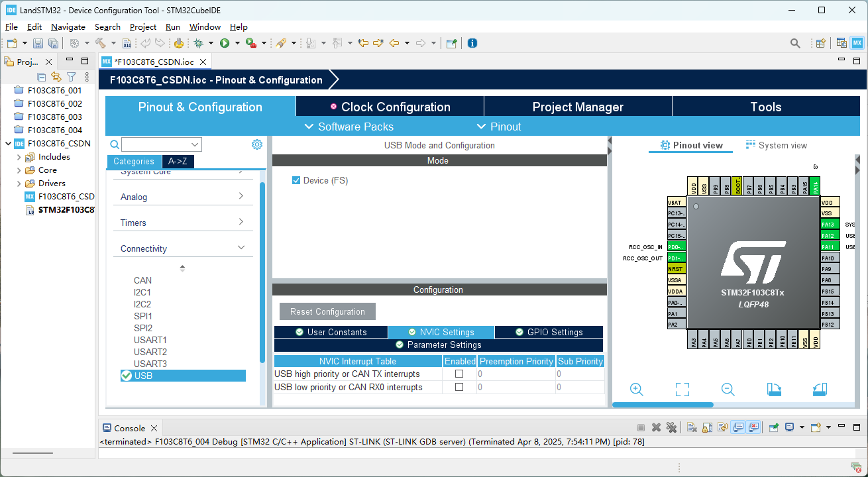The image size is (868, 477).
Task: Enable USB high priority or CAN TX interrupt
Action: pyautogui.click(x=459, y=374)
